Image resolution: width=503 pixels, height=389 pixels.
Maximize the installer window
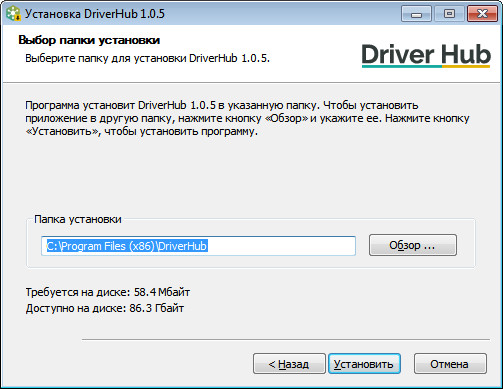(449, 14)
